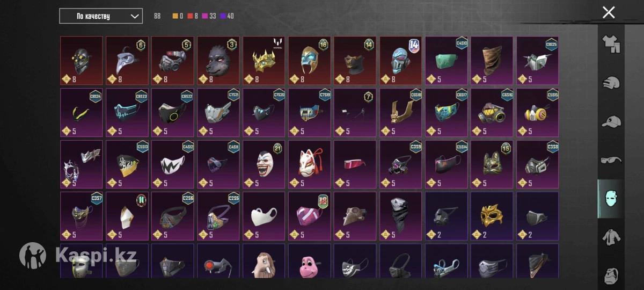Choose the pink dinosaur head mask
Screen dimensions: 644x290
click(310, 262)
